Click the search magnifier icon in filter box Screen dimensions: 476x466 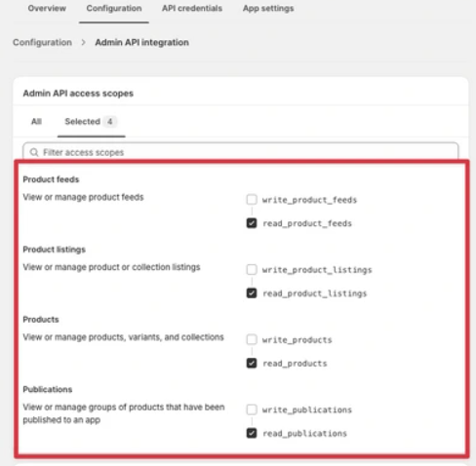point(34,152)
